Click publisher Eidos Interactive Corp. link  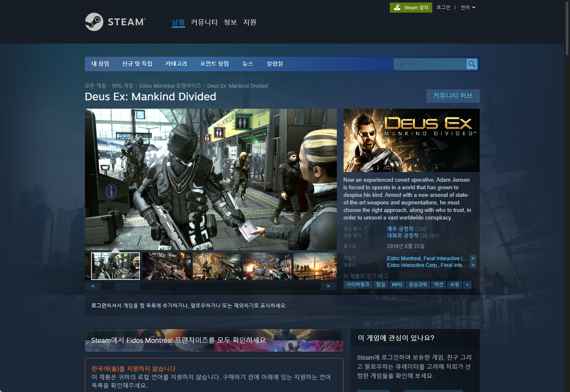point(412,265)
